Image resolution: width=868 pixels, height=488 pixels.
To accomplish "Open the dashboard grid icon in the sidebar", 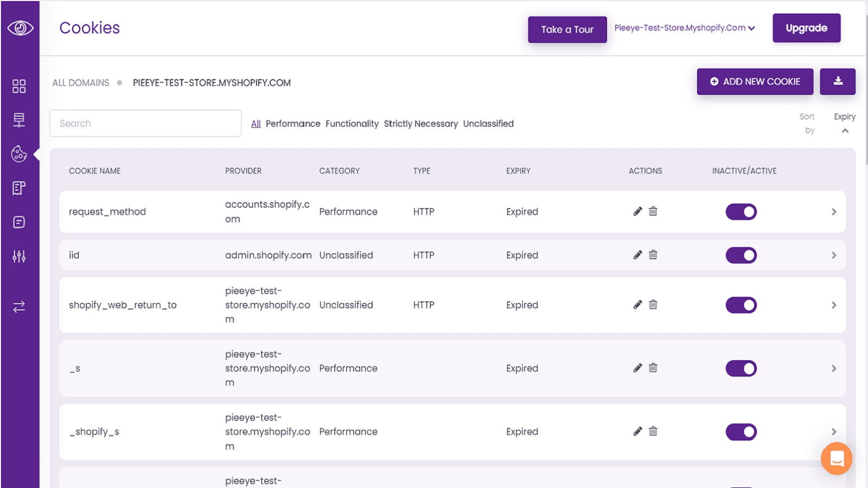I will click(19, 86).
